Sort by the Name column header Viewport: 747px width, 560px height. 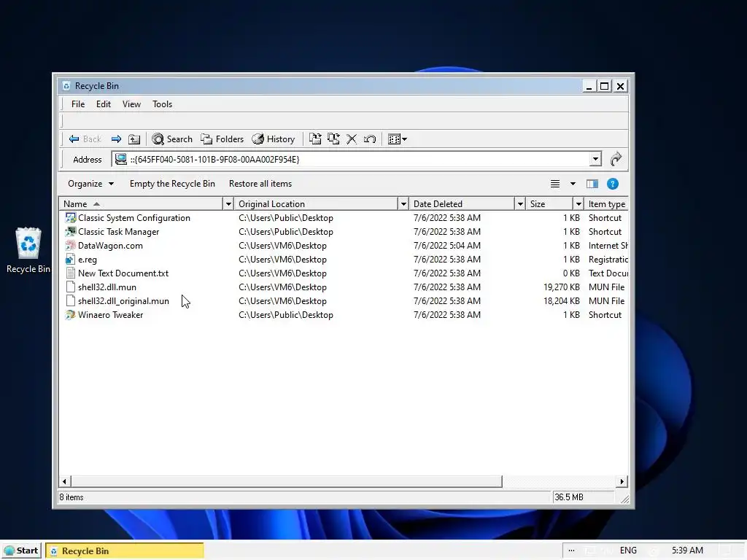141,204
